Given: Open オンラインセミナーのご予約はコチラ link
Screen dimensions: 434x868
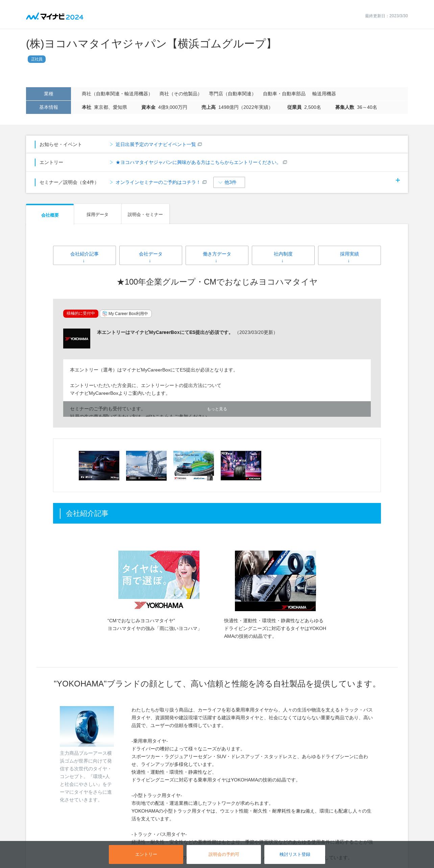Looking at the screenshot, I should [158, 182].
